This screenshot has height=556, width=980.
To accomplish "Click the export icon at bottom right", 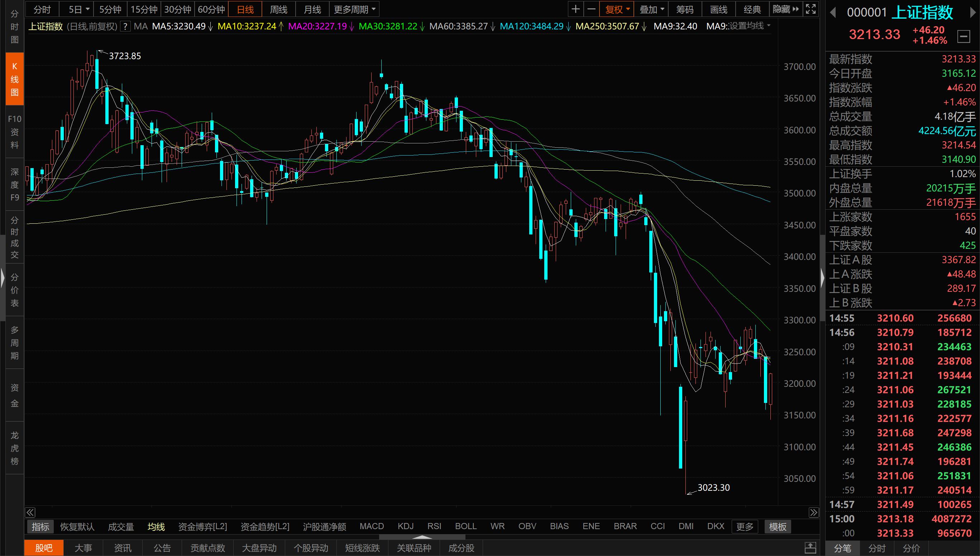I will [x=810, y=548].
